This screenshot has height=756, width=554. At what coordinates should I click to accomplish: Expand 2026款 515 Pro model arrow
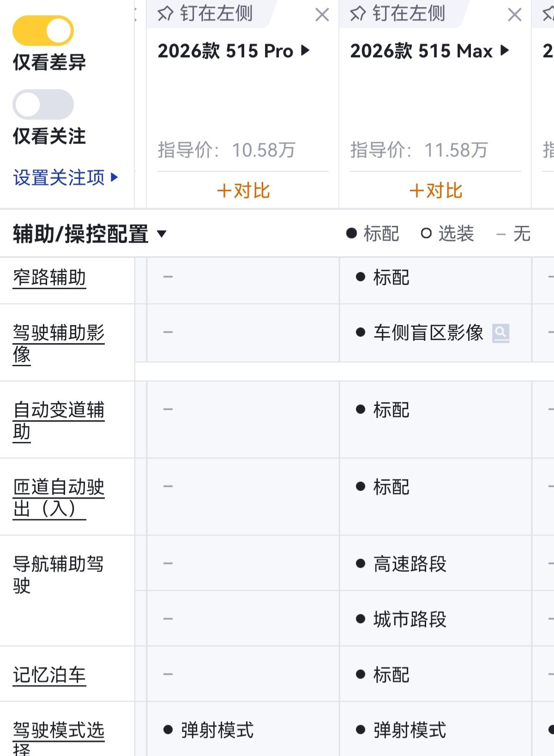[x=305, y=50]
